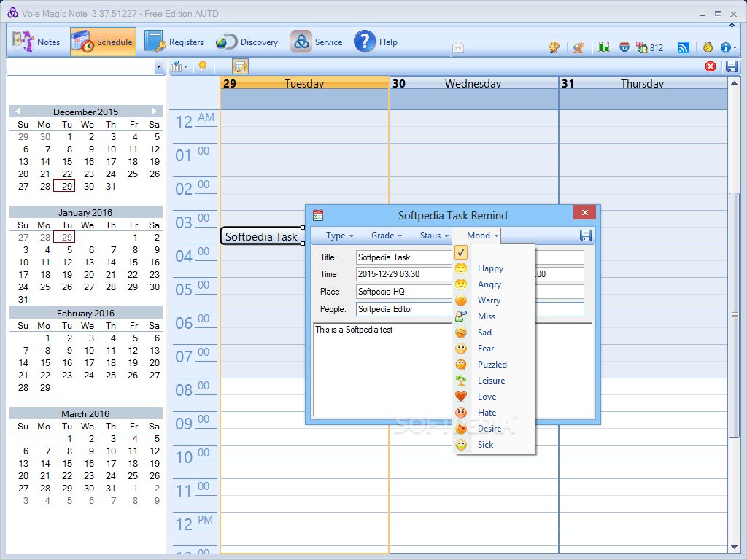Click the envelope mail icon
The width and height of the screenshot is (747, 560).
[458, 47]
